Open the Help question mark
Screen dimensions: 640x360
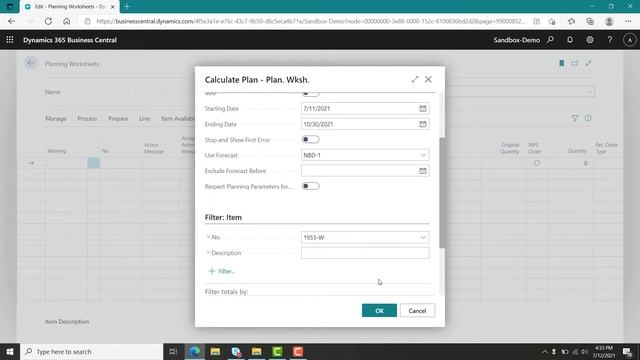(x=610, y=40)
